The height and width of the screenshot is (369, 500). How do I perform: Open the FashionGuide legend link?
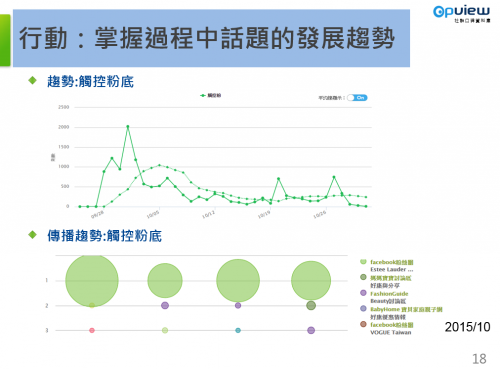pos(389,294)
